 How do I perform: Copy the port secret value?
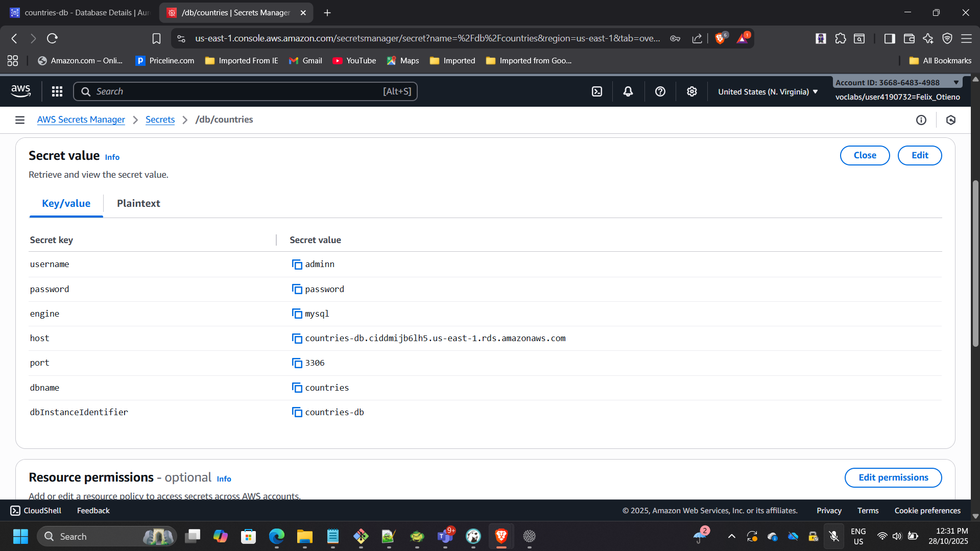(297, 363)
